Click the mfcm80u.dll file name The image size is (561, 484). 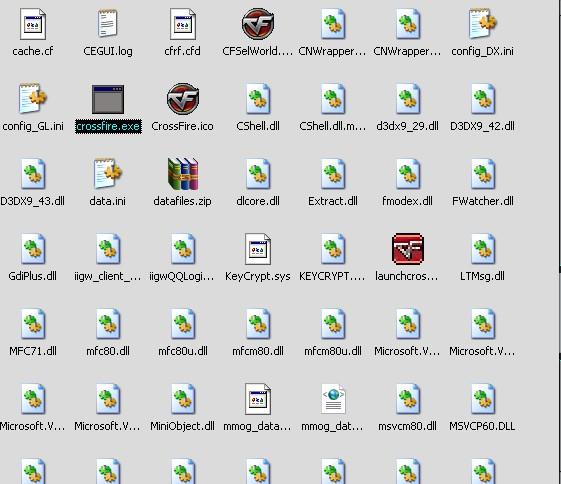click(333, 351)
